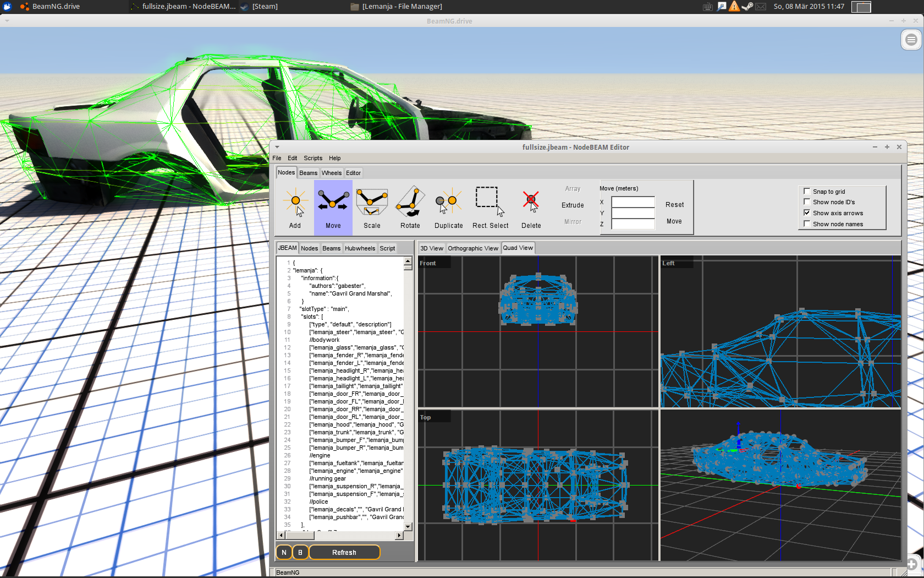Image resolution: width=924 pixels, height=578 pixels.
Task: Click the Left viewport pane
Action: coord(780,331)
